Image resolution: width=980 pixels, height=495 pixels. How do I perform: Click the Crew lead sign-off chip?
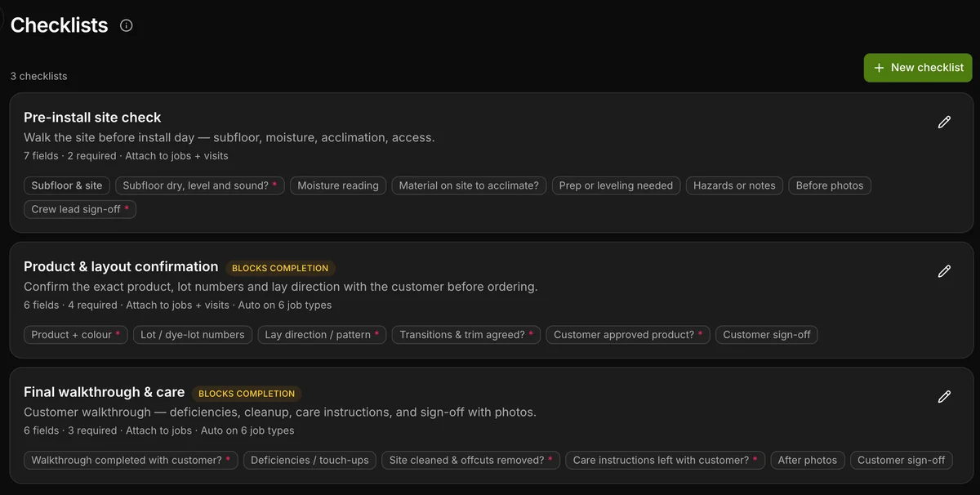pos(80,209)
